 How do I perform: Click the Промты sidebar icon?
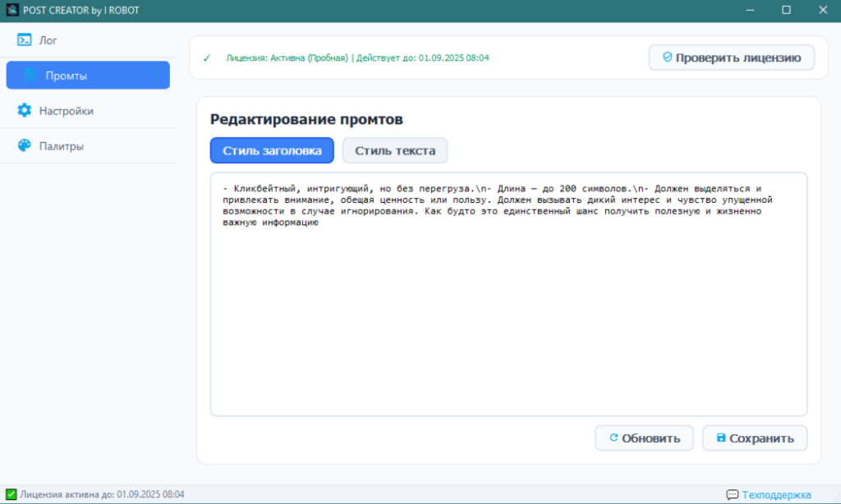(30, 76)
